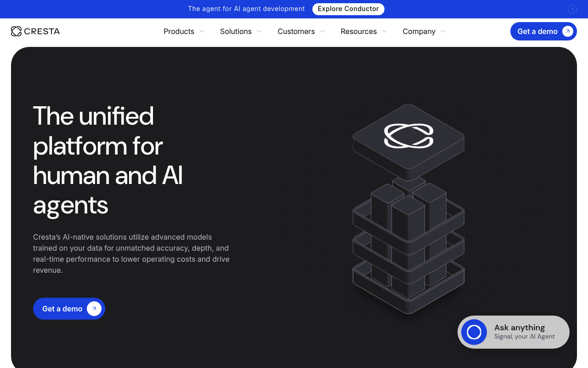The image size is (588, 368).
Task: Click Get a demo in the header
Action: (x=543, y=31)
